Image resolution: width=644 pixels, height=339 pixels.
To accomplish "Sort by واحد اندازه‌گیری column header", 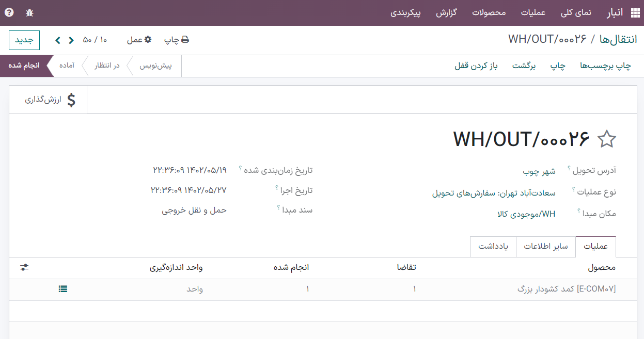I will [x=176, y=268].
